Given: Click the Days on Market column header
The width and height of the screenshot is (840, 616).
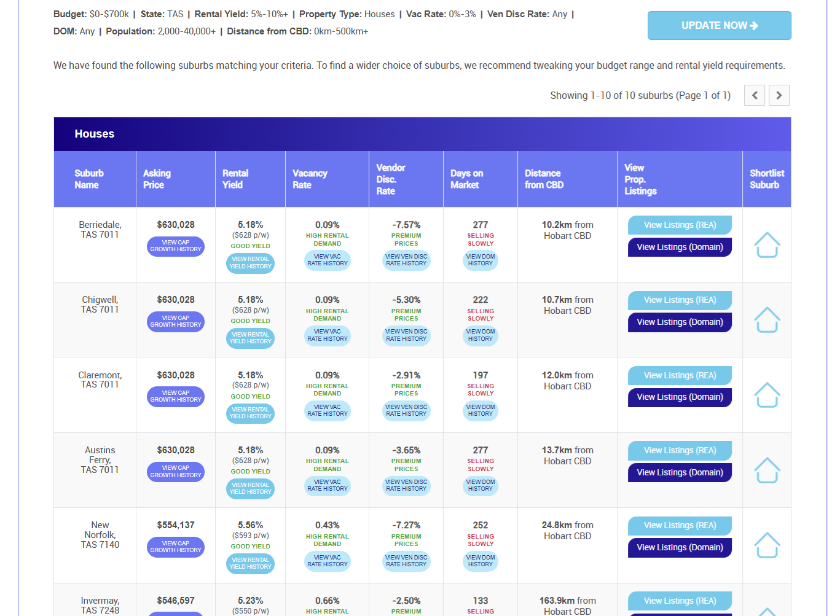Looking at the screenshot, I should 466,179.
